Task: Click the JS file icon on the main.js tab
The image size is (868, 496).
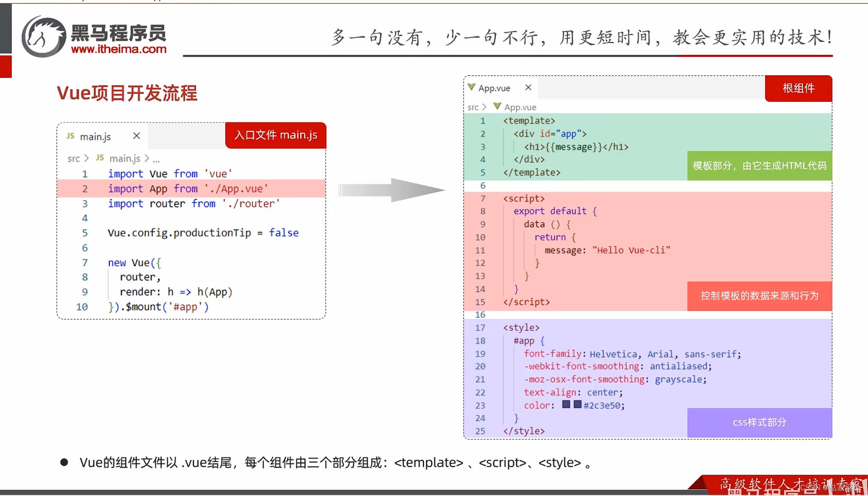Action: pyautogui.click(x=70, y=136)
